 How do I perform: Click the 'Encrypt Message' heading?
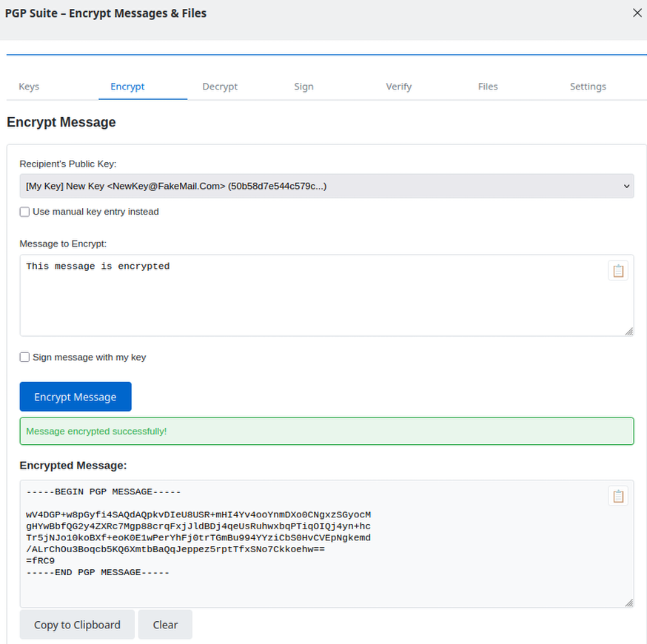pos(61,122)
